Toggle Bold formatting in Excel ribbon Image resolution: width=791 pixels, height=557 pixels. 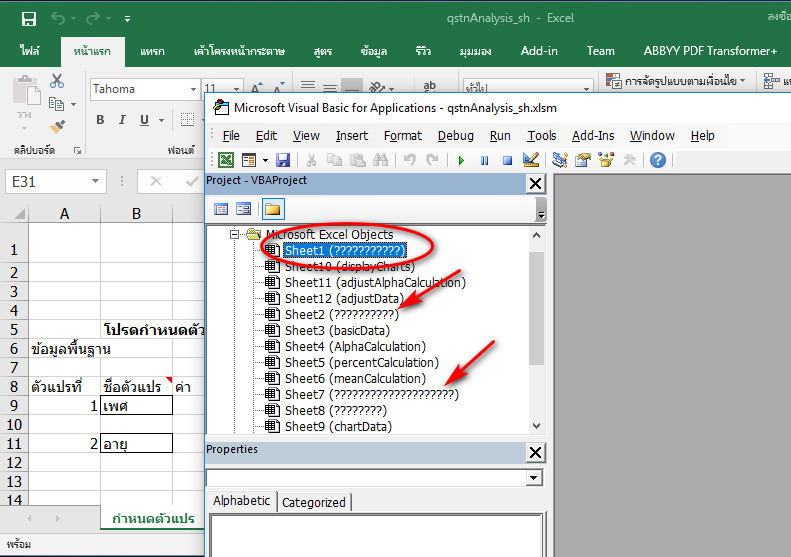coord(100,120)
